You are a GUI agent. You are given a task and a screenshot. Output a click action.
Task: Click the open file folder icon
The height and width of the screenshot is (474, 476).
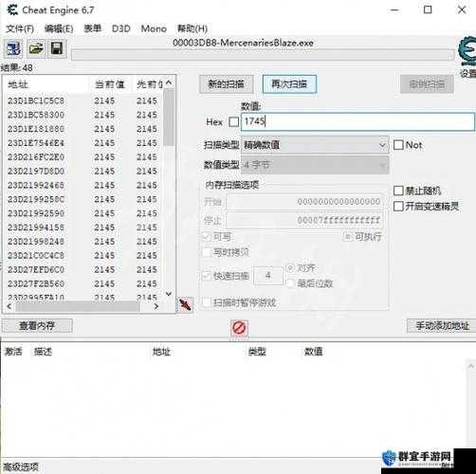click(x=36, y=49)
